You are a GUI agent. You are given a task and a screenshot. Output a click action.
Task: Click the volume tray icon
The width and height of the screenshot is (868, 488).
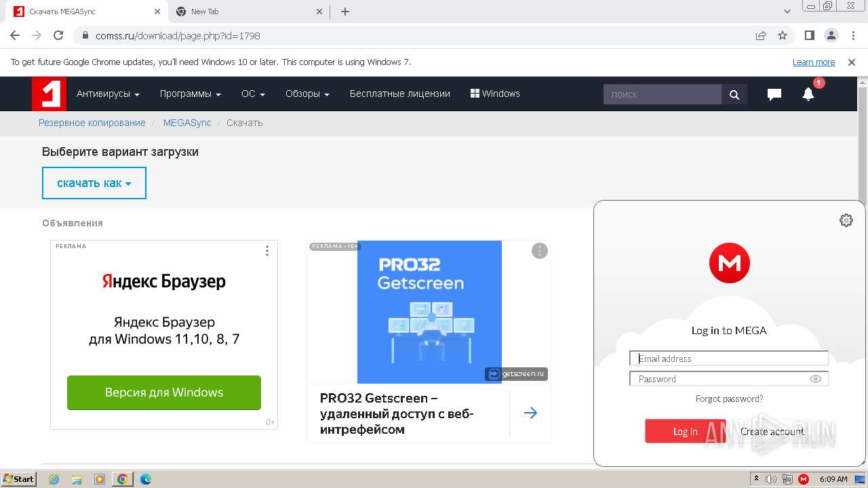pos(771,479)
